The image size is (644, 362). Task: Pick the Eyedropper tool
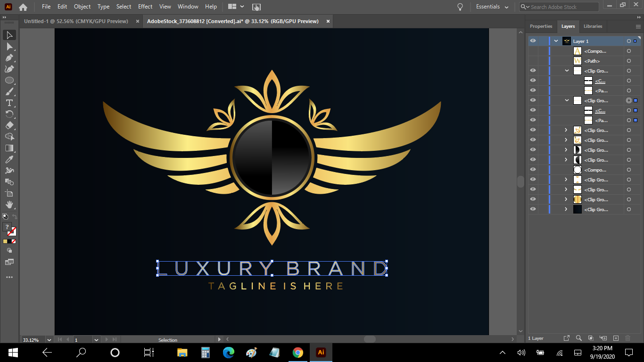8,159
